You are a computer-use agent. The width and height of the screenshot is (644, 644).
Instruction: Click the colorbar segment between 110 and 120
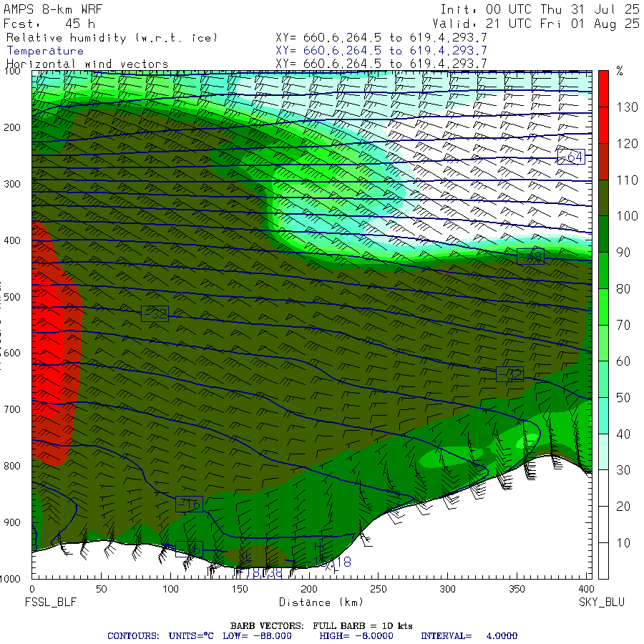(603, 162)
